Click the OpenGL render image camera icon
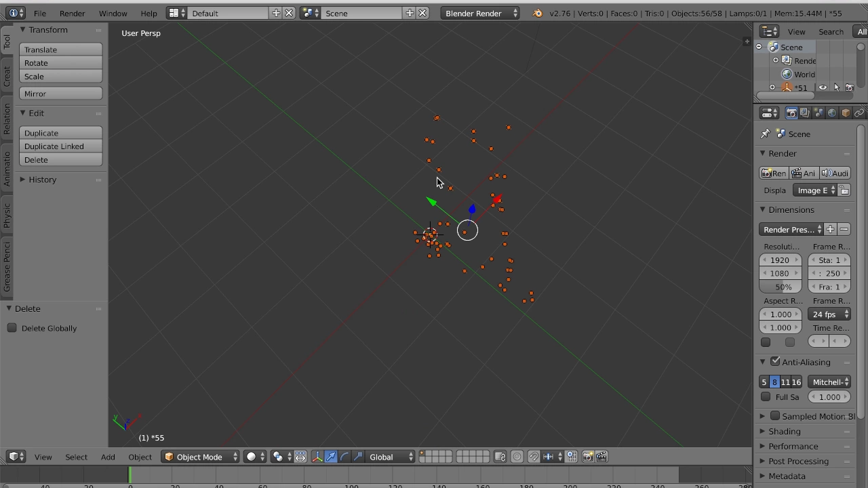 [x=588, y=457]
